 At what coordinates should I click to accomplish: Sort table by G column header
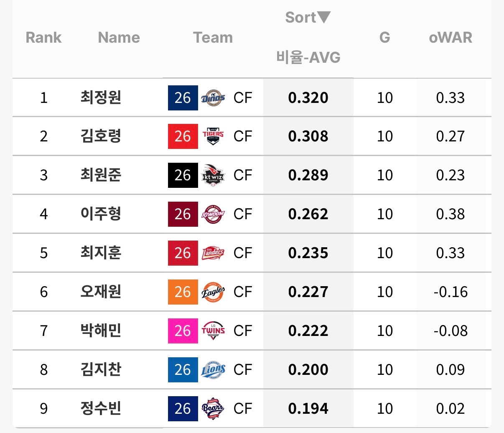[384, 38]
